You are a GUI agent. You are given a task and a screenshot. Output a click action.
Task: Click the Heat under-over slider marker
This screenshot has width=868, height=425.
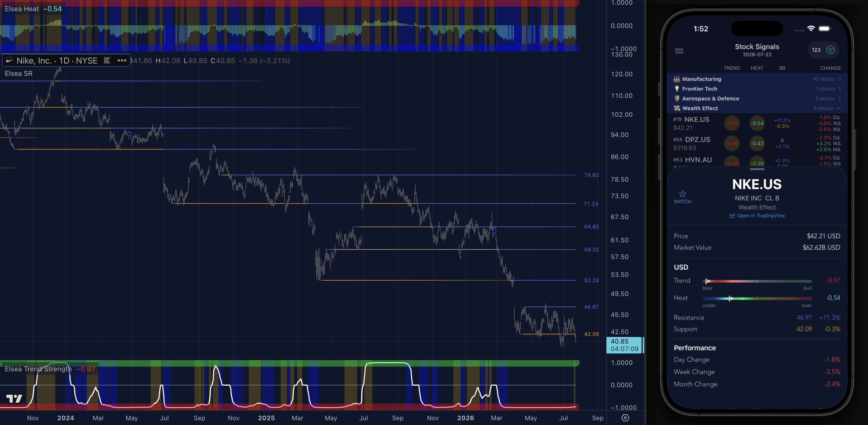(731, 298)
